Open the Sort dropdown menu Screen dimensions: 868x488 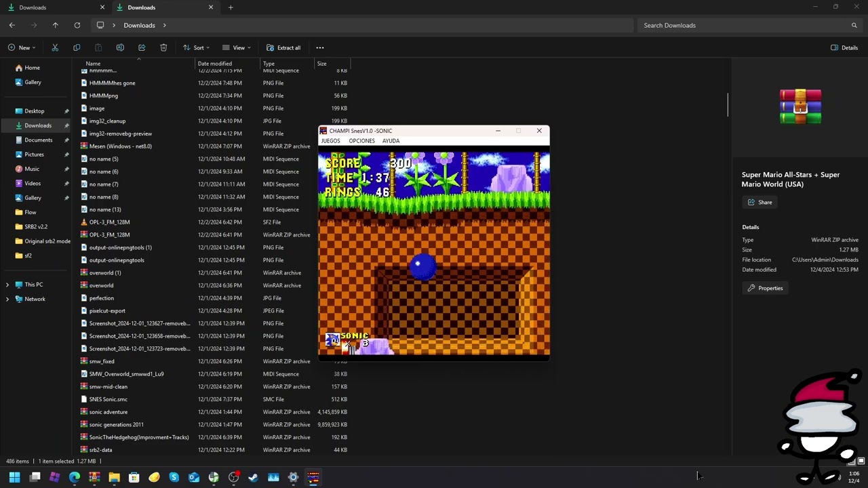pos(196,47)
